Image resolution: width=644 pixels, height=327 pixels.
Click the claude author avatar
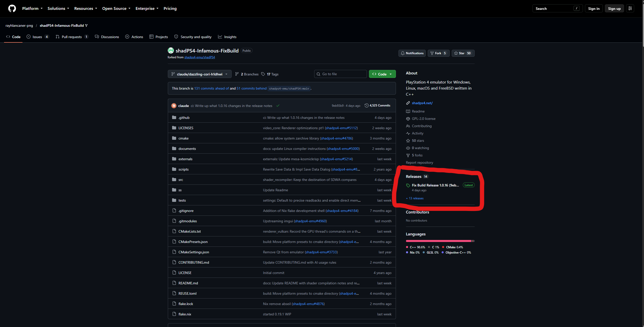tap(174, 106)
